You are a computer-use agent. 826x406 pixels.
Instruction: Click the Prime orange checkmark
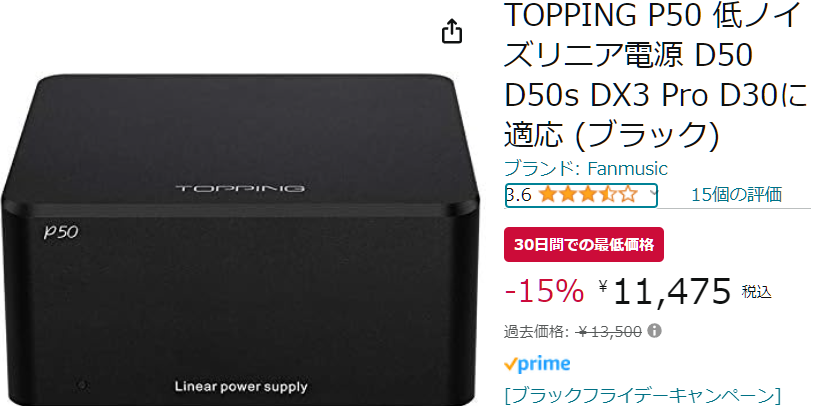(510, 364)
